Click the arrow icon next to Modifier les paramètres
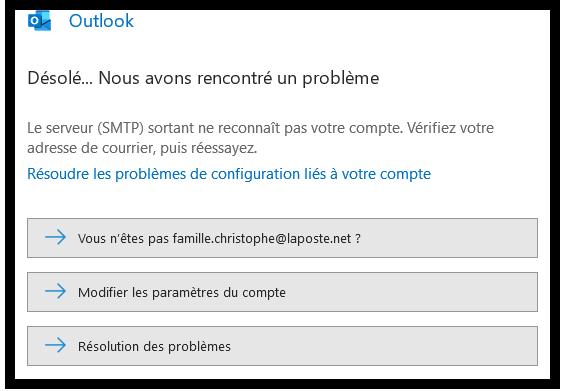This screenshot has width=564, height=391. point(55,291)
